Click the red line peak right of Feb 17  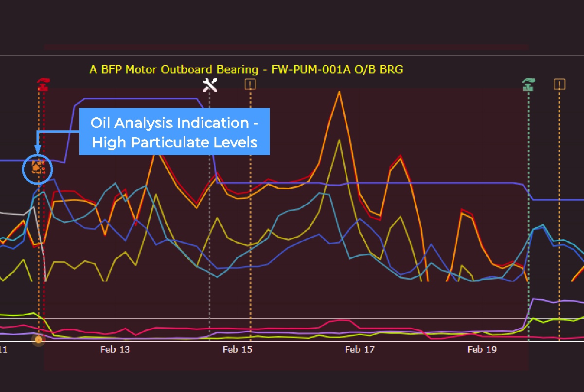click(400, 156)
